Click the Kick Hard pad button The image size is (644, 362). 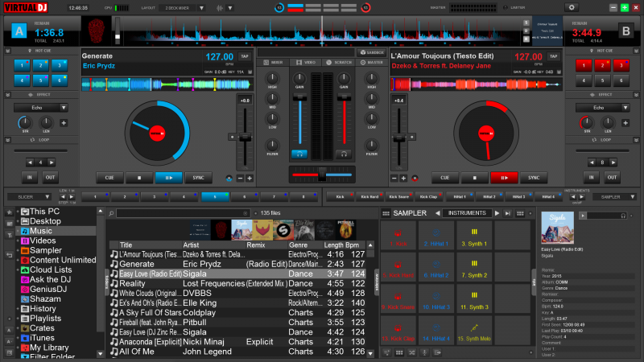pyautogui.click(x=369, y=197)
